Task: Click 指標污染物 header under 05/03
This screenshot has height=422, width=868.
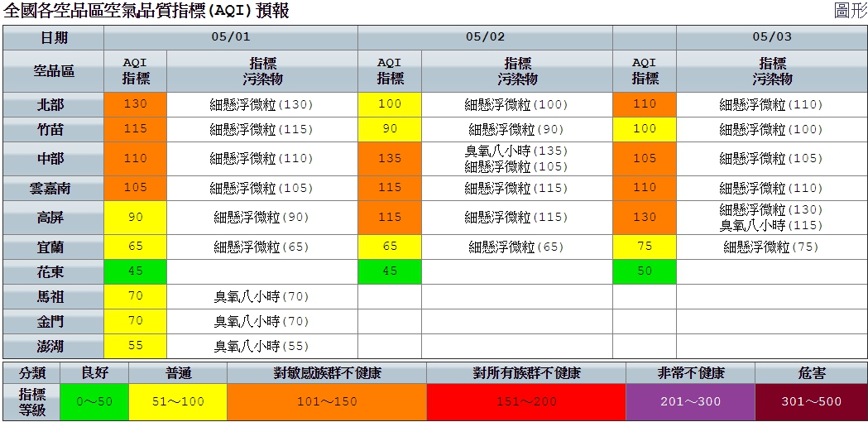Action: 772,71
